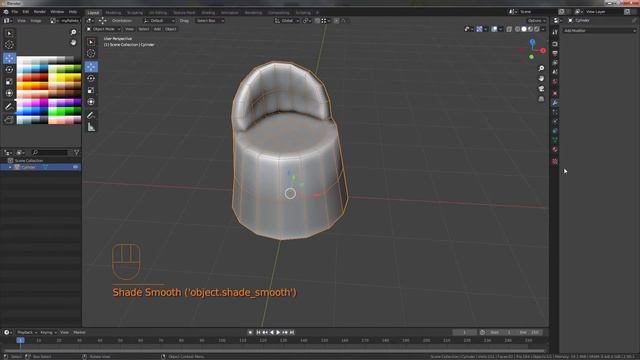Open the viewport Options dropdown
The width and height of the screenshot is (640, 360).
tap(536, 20)
